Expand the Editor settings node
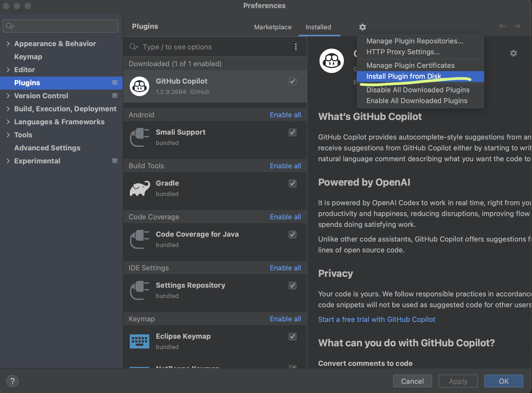The width and height of the screenshot is (532, 393). click(x=8, y=69)
